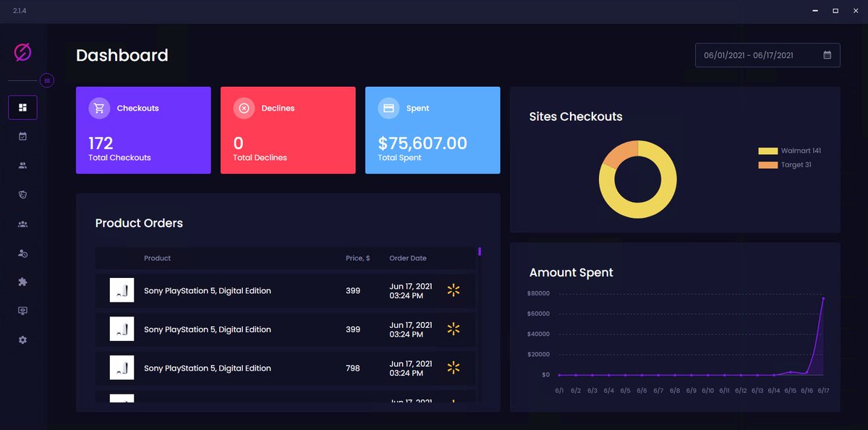Open the settings gear icon in sidebar
The width and height of the screenshot is (868, 430).
pyautogui.click(x=23, y=340)
